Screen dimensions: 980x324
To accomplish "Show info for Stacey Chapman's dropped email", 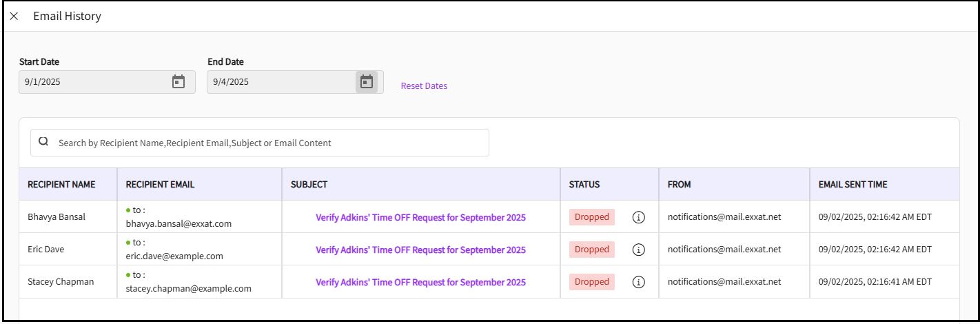I will click(x=638, y=282).
